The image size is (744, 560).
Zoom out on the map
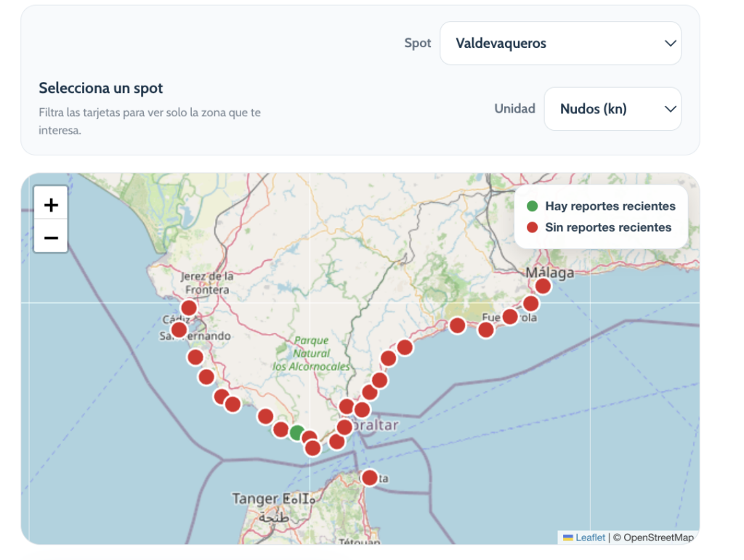click(x=51, y=237)
